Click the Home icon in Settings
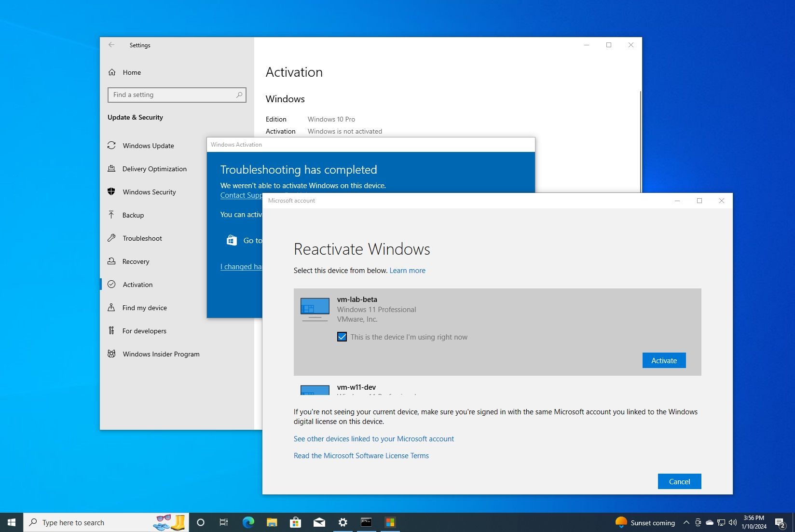Image resolution: width=795 pixels, height=532 pixels. pyautogui.click(x=113, y=72)
